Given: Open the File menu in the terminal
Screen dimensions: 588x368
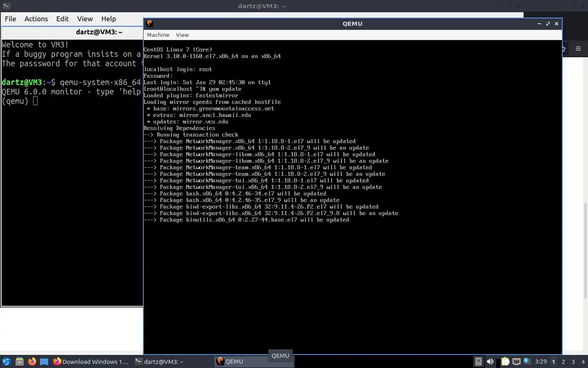Looking at the screenshot, I should coord(10,19).
